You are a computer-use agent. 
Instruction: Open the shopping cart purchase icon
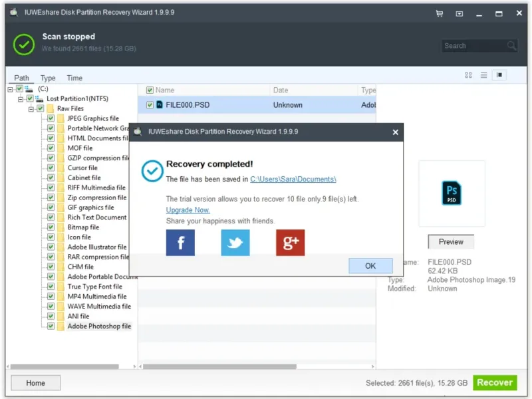440,13
